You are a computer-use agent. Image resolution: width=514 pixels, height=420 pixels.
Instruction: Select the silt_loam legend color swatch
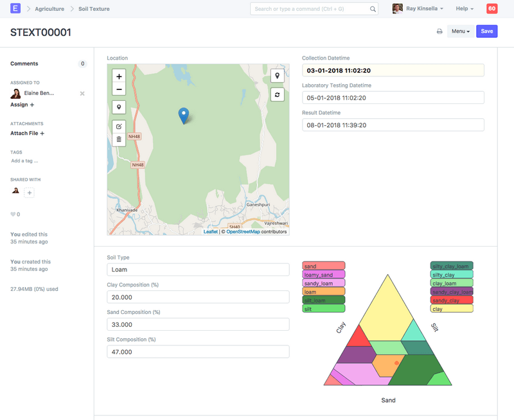coord(324,300)
